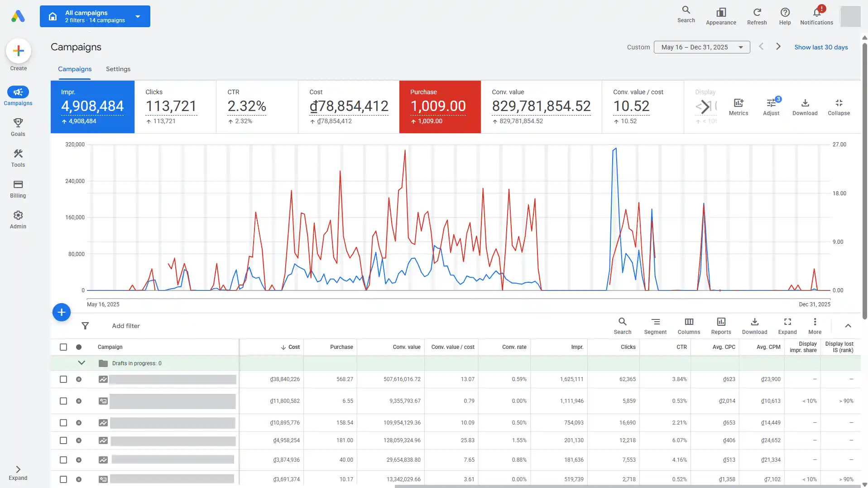The image size is (868, 488).
Task: Refresh the campaign data
Action: [x=757, y=16]
